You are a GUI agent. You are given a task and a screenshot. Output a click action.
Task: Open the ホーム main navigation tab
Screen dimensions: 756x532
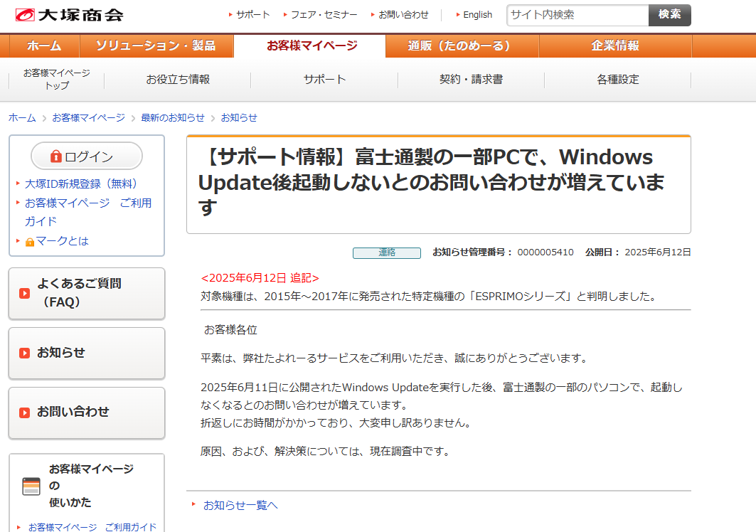(44, 46)
